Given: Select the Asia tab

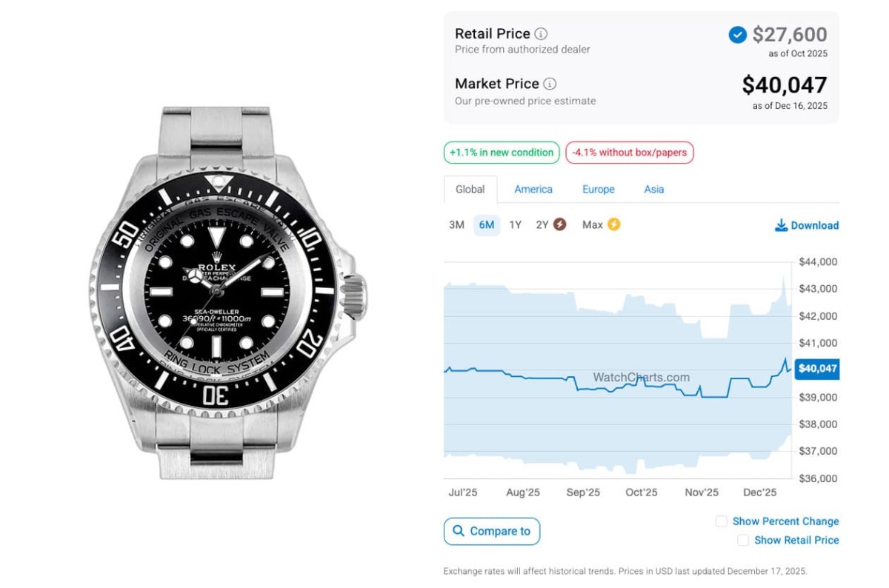Looking at the screenshot, I should click(x=654, y=190).
